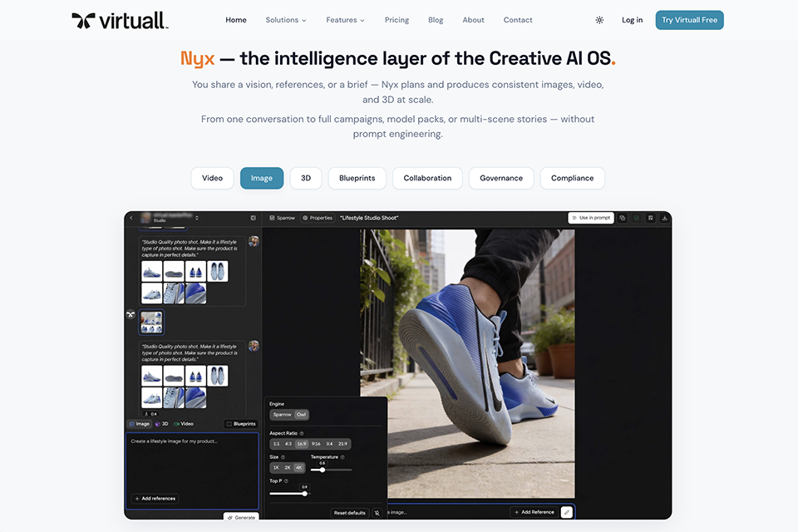
Task: Choose the Owl engine option
Action: click(x=302, y=415)
